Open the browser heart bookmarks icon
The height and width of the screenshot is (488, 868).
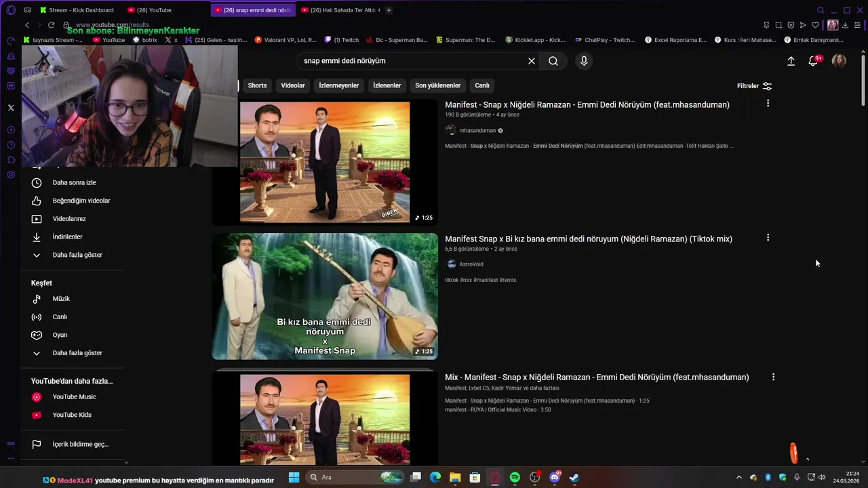point(815,25)
